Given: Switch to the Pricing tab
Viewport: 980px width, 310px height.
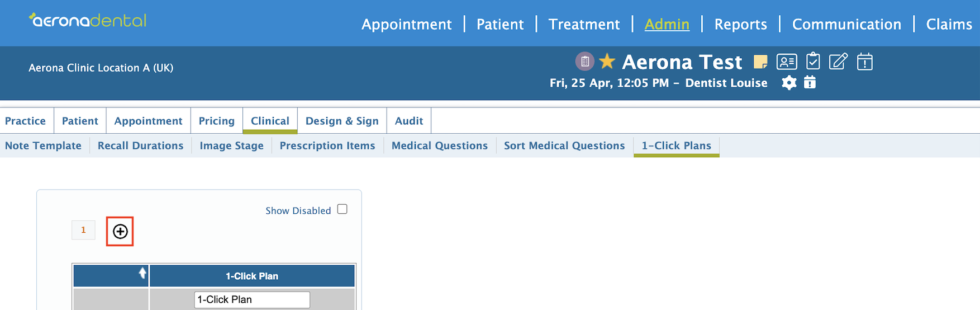Looking at the screenshot, I should [216, 121].
